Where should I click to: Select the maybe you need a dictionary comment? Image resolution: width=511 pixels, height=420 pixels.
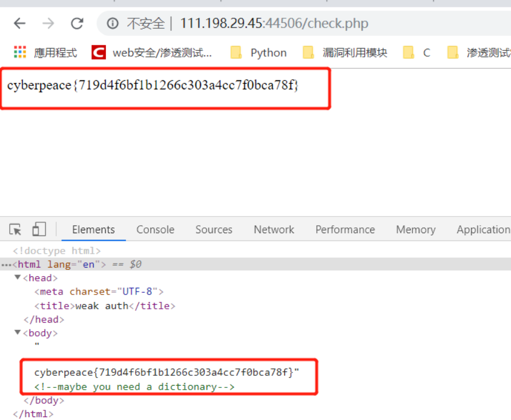tap(134, 387)
